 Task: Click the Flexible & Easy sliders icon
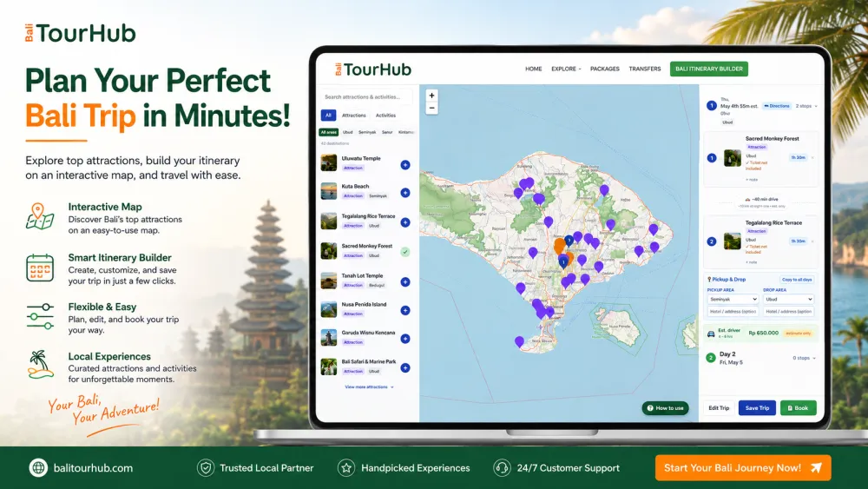[x=40, y=316]
